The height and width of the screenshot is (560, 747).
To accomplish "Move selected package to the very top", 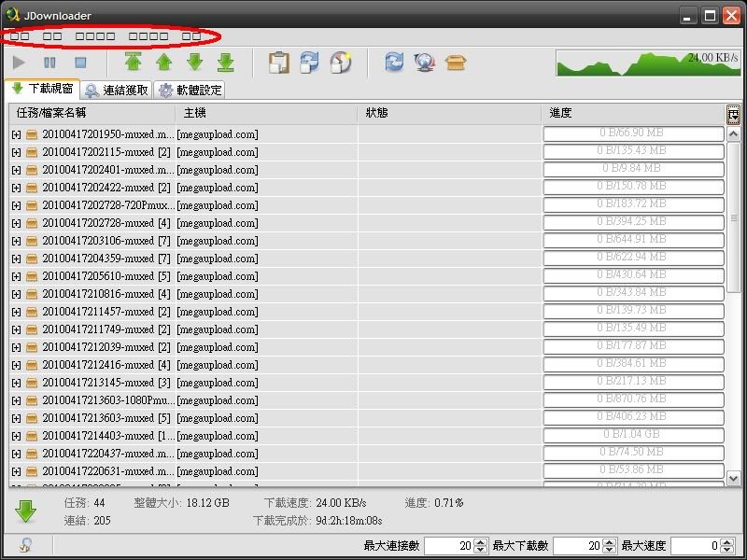I will [x=133, y=62].
